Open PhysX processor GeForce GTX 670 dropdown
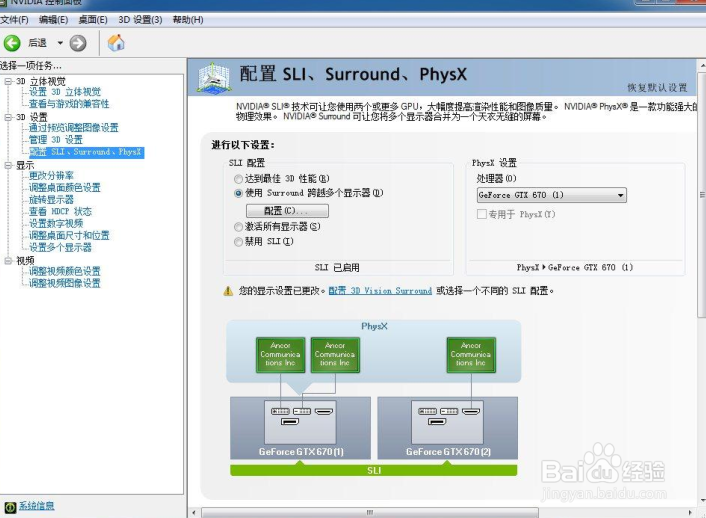Viewport: 706px width, 518px height. pyautogui.click(x=552, y=195)
